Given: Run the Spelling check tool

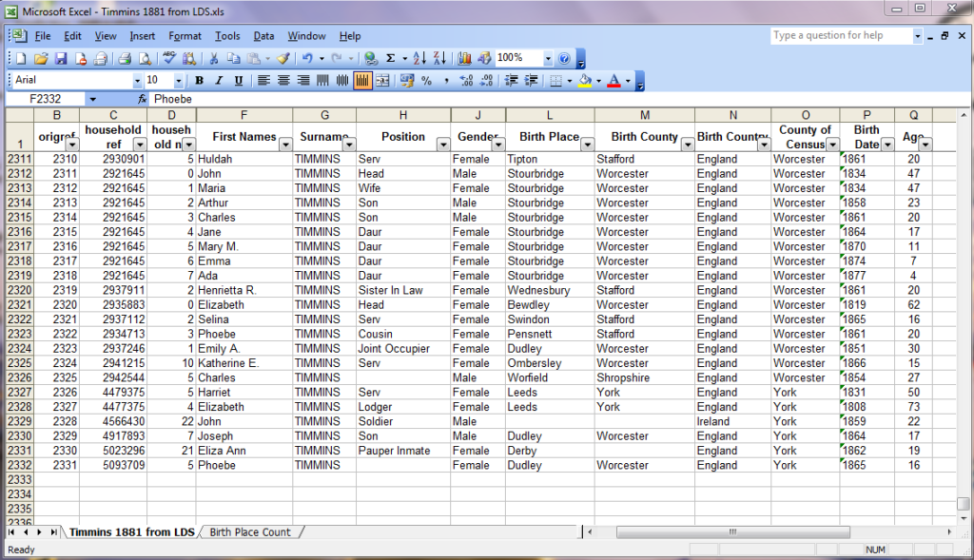Looking at the screenshot, I should [x=170, y=59].
